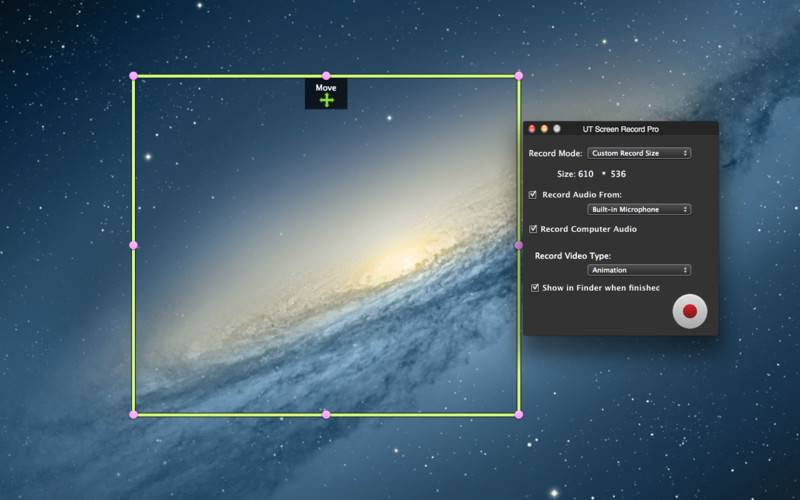Open the Built-in Microphone dropdown
Screen dimensions: 800x500
point(639,209)
